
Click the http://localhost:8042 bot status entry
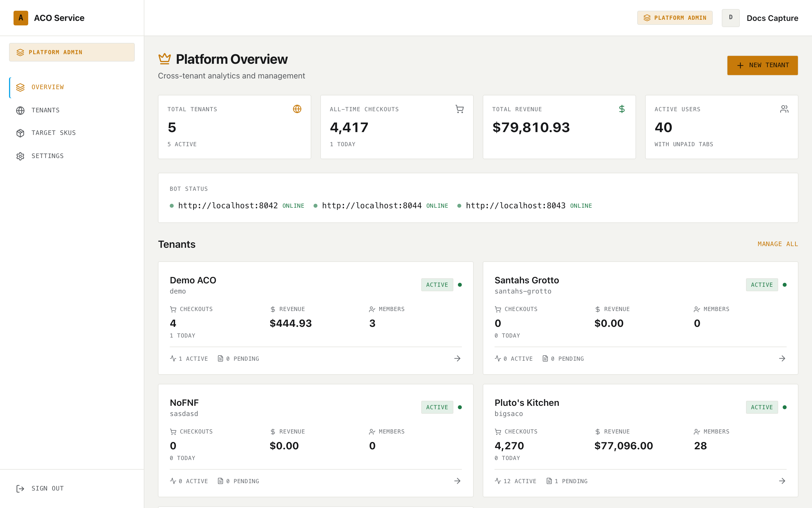point(237,206)
